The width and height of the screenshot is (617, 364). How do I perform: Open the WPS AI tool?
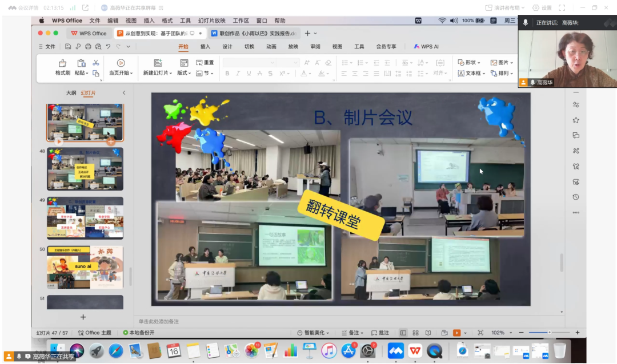[426, 47]
